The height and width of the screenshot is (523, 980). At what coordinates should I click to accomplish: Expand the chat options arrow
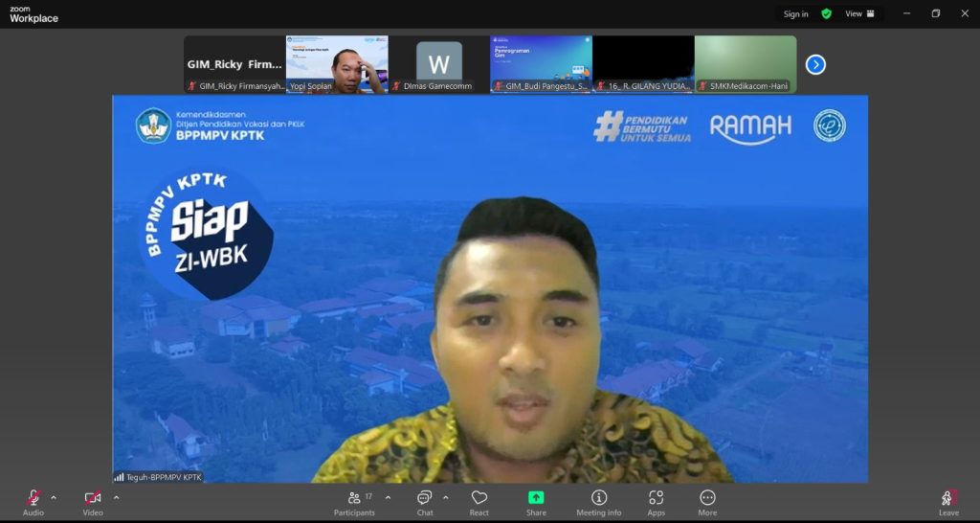click(x=446, y=497)
